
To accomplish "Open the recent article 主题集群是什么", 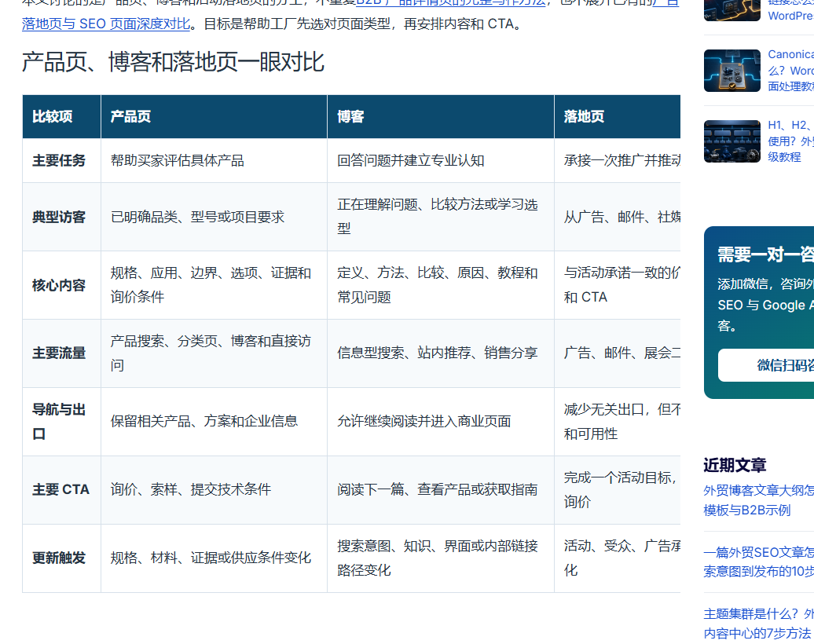I will coord(758,624).
